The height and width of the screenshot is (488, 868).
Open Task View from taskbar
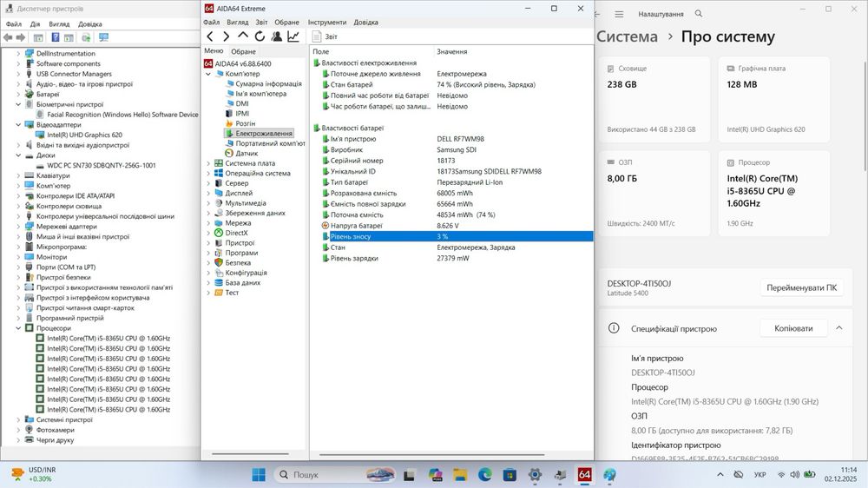pyautogui.click(x=409, y=475)
